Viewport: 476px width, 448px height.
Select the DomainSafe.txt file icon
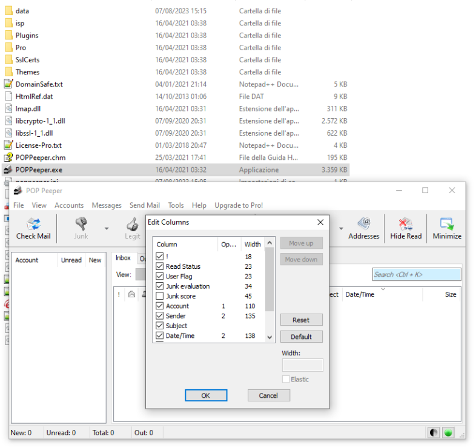8,84
